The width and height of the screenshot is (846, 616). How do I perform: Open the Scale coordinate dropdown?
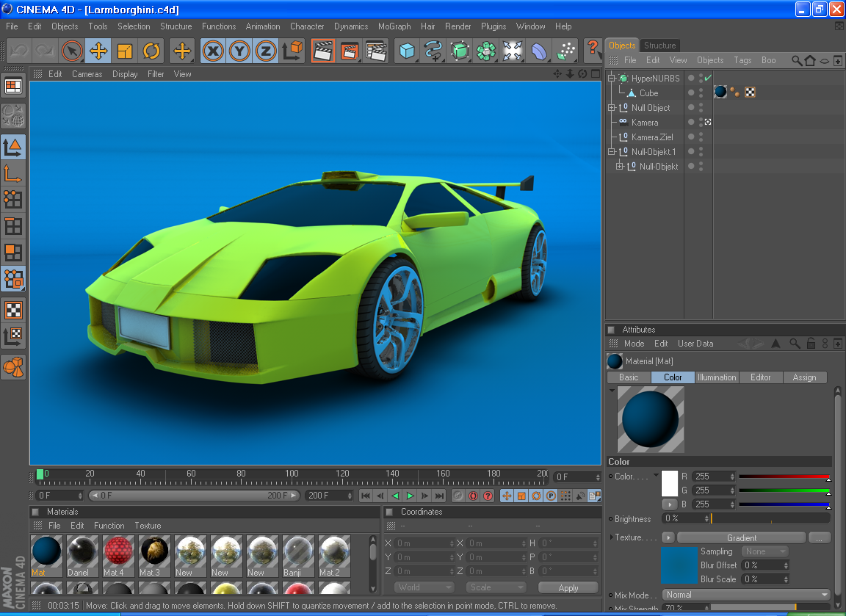[x=495, y=587]
